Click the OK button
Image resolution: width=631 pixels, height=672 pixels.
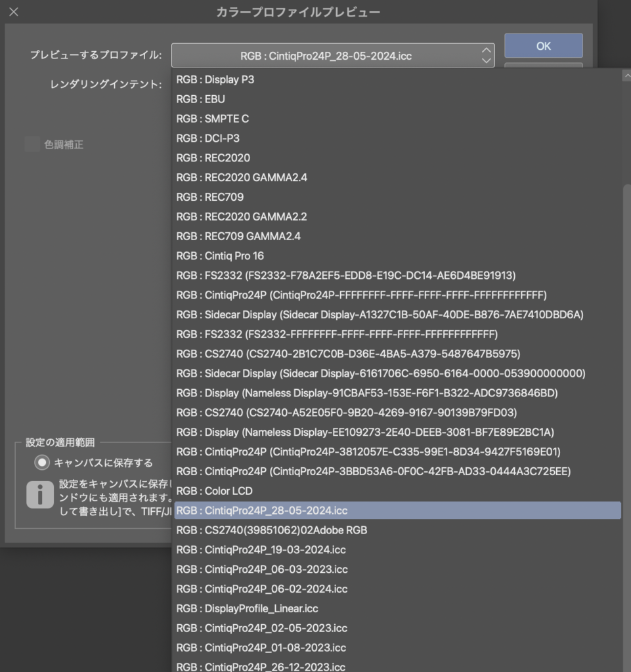pyautogui.click(x=543, y=46)
